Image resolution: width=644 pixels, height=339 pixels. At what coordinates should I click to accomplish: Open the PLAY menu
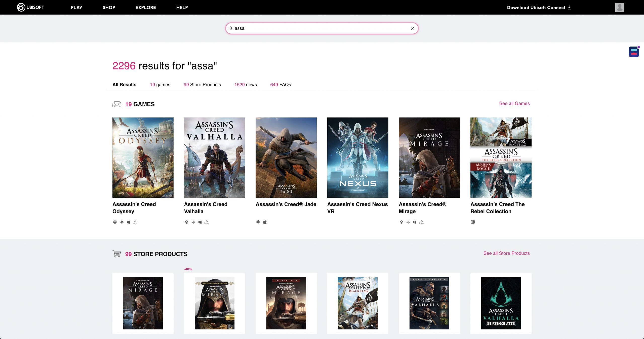click(76, 8)
